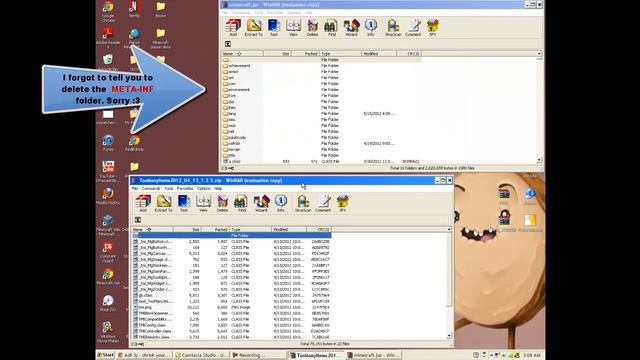Click the Google Chrome desktop shortcut
The width and height of the screenshot is (640, 360).
[x=108, y=11]
